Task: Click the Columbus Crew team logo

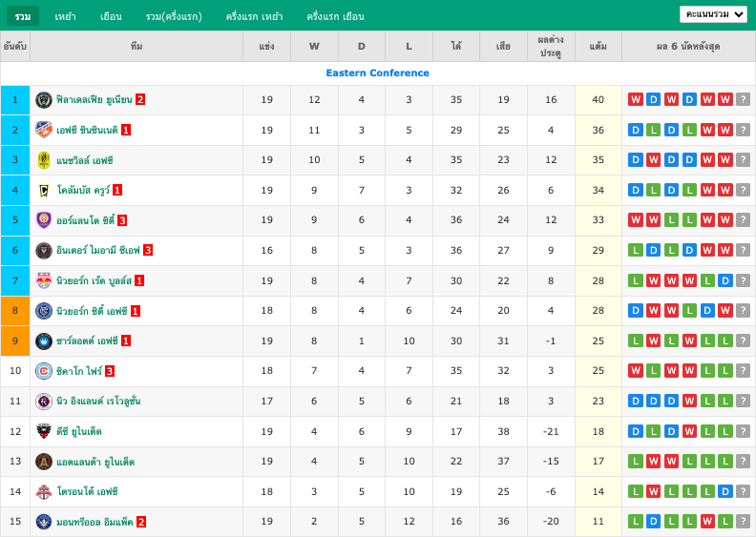Action: coord(44,190)
